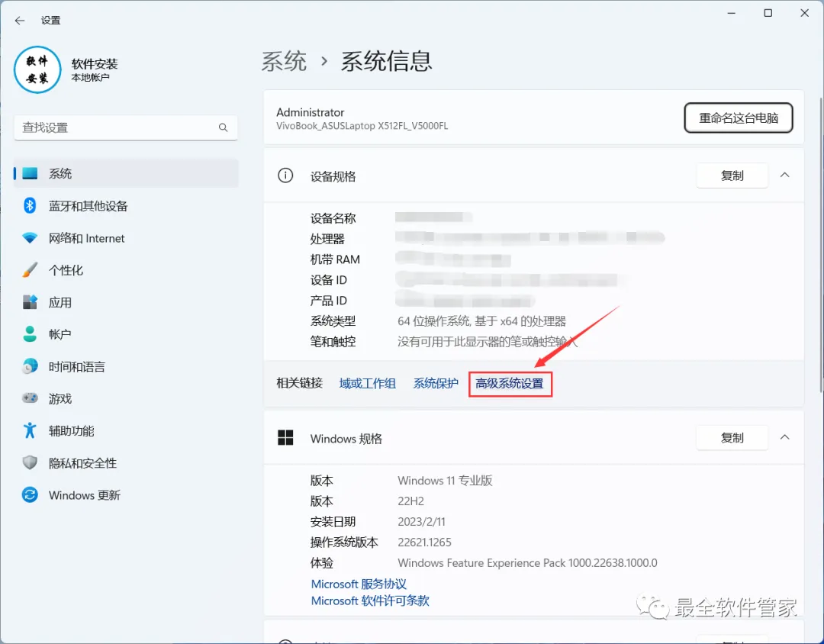This screenshot has width=824, height=644.
Task: Click the Time and language globe icon
Action: [x=30, y=366]
